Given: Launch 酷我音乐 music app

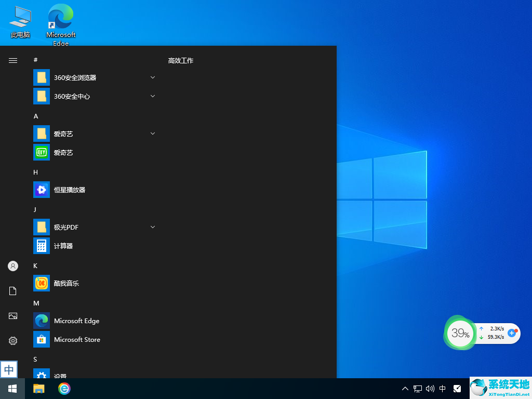Looking at the screenshot, I should (x=42, y=284).
